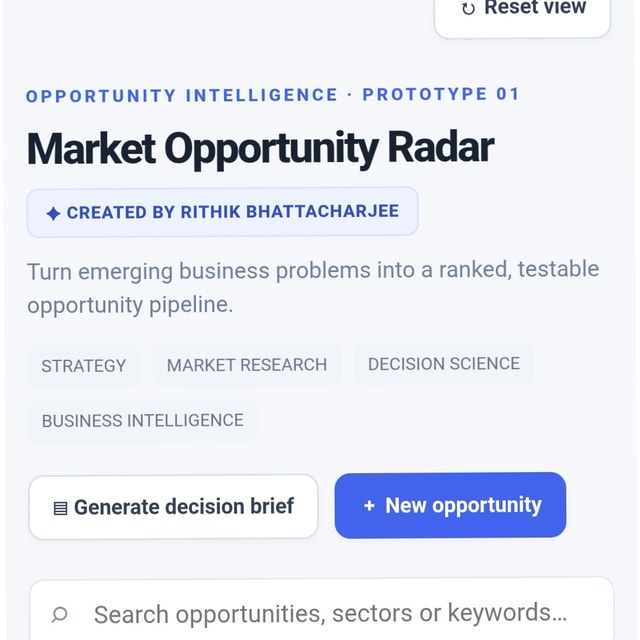This screenshot has height=640, width=640.
Task: Click the OPPORTUNITY INTELLIGENCE label
Action: [182, 96]
